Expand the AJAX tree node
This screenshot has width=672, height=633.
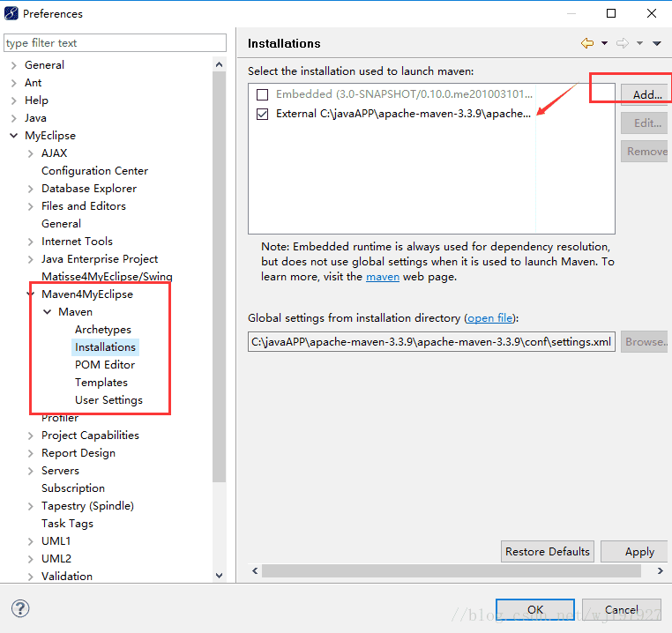[31, 153]
